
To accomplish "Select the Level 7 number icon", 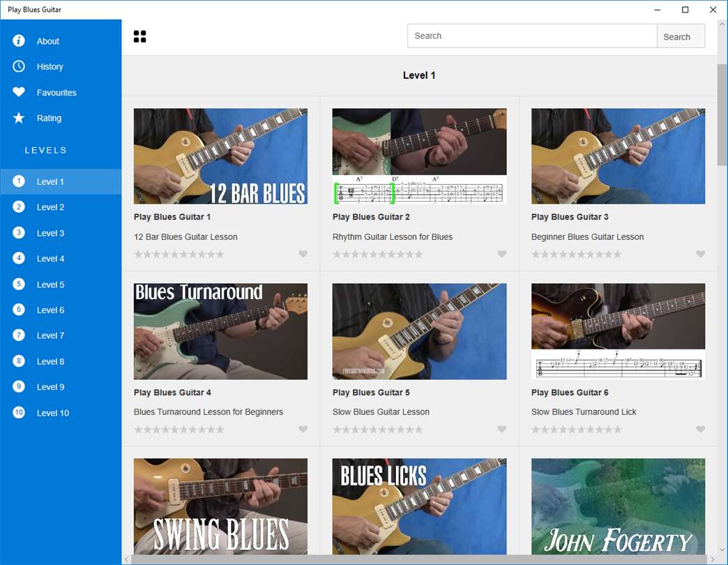I will point(19,336).
